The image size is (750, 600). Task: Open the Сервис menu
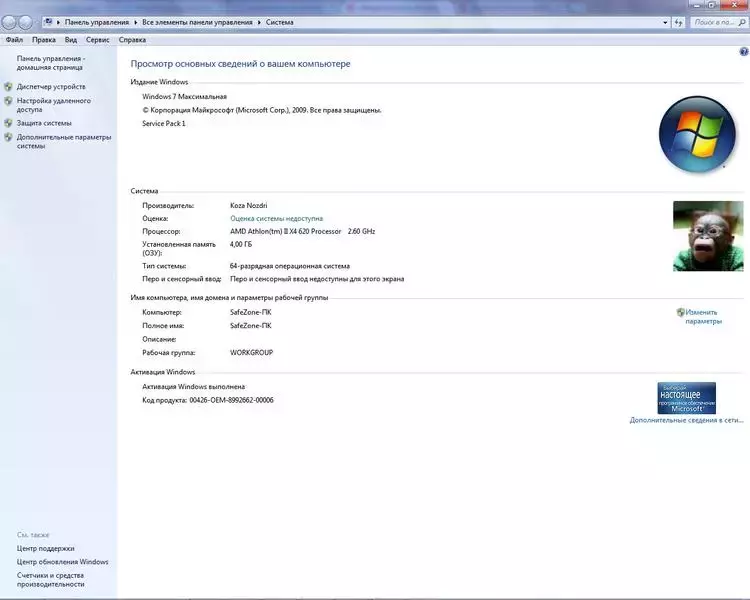tap(98, 40)
